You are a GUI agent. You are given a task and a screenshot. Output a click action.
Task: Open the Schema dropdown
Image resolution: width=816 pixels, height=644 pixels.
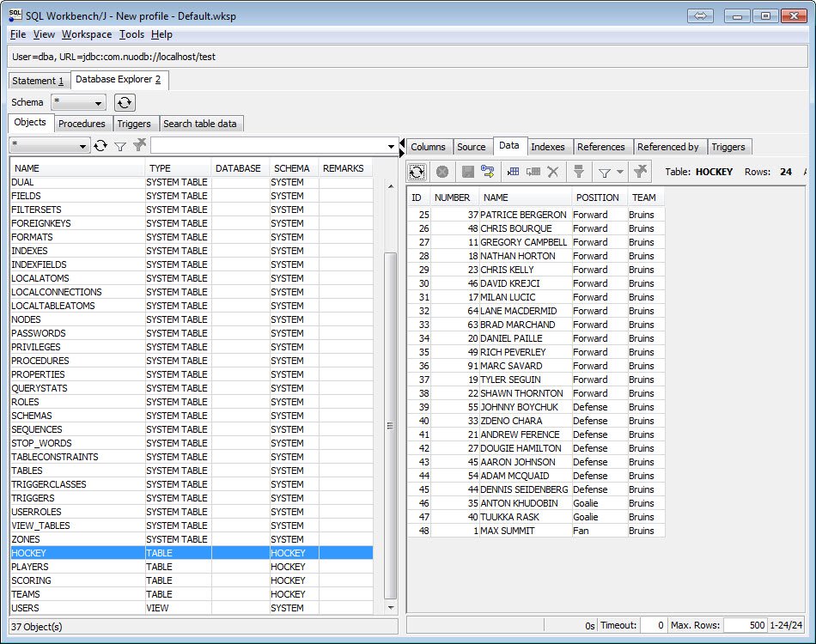78,102
